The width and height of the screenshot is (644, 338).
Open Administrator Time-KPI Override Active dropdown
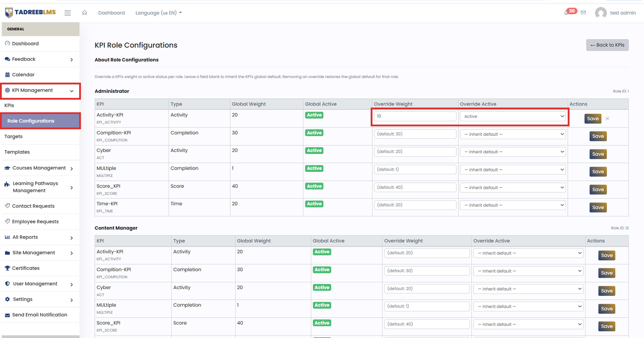[x=513, y=205]
